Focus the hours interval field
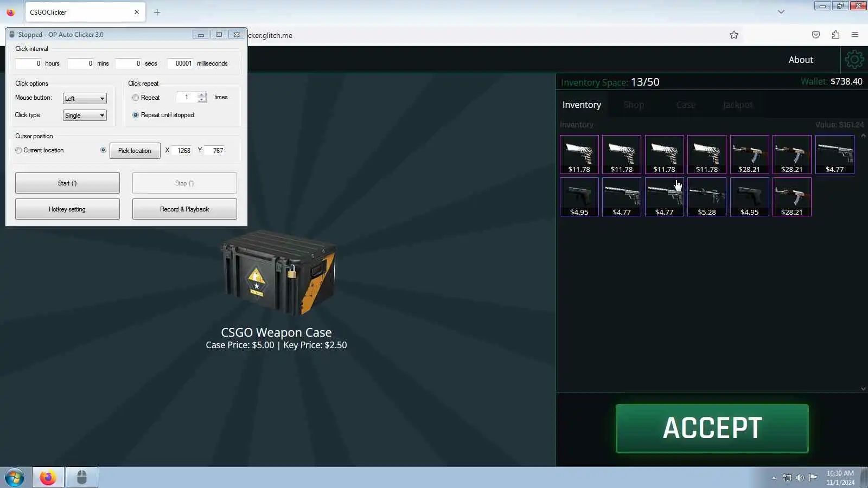This screenshot has width=868, height=488. click(x=28, y=63)
